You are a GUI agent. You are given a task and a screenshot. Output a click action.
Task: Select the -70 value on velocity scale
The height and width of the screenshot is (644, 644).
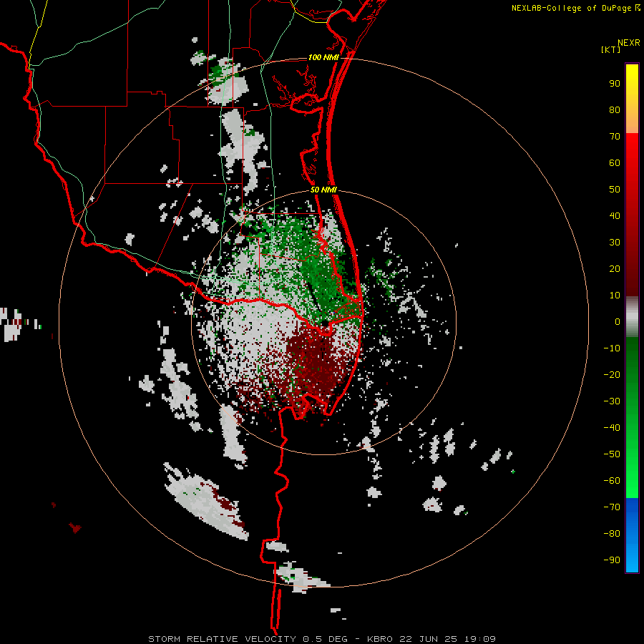(612, 507)
